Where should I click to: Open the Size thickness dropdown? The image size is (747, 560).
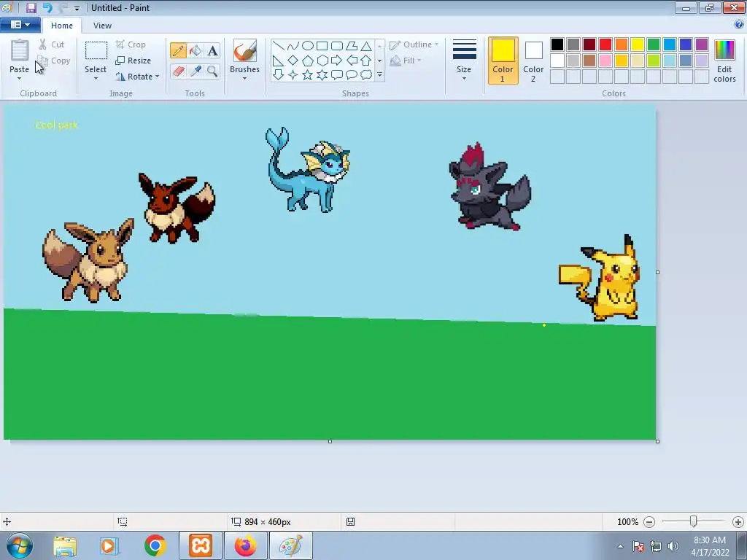tap(464, 61)
